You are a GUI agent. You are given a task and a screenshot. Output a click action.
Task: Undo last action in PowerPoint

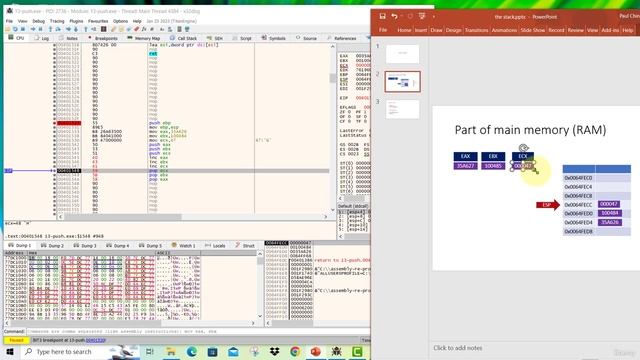[x=394, y=16]
